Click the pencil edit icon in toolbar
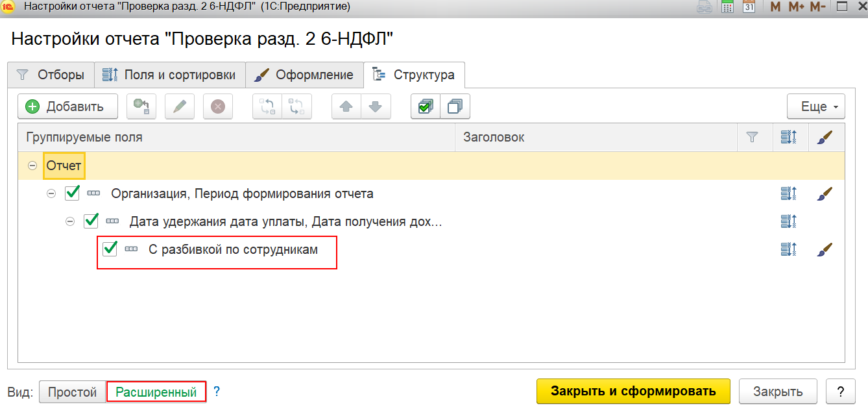Viewport: 868px width, 409px height. [x=180, y=106]
